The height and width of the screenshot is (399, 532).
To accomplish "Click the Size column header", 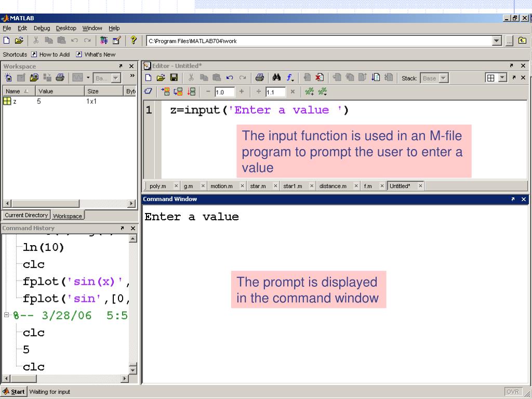I will tap(103, 91).
